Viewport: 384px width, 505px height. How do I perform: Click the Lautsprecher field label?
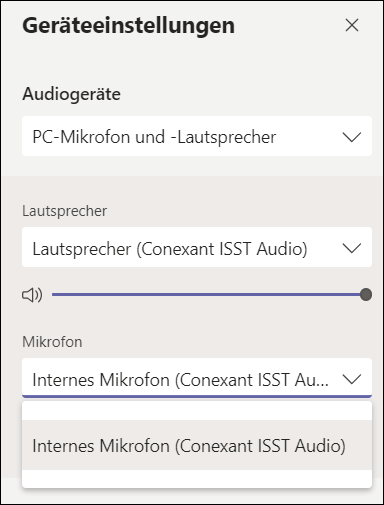65,211
